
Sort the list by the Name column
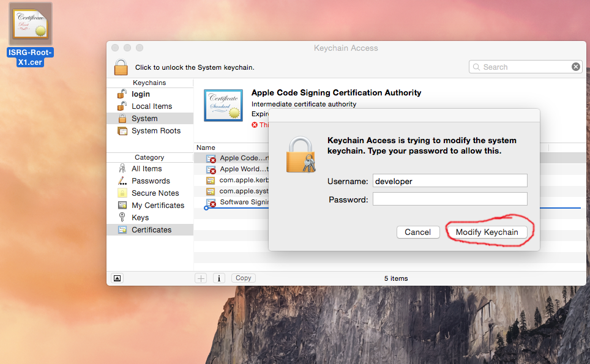click(x=206, y=147)
